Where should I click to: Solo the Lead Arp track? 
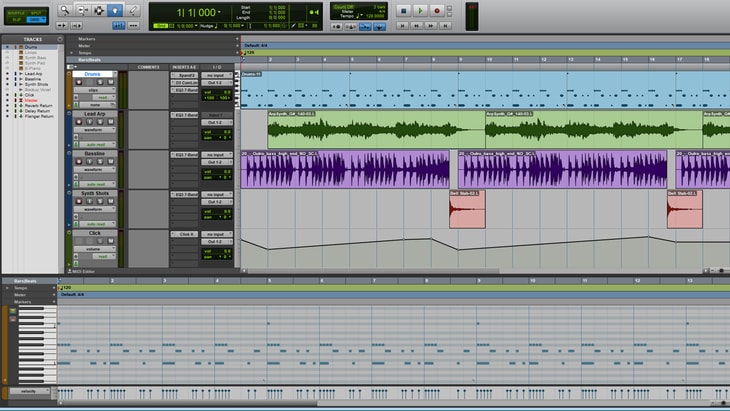[x=100, y=122]
